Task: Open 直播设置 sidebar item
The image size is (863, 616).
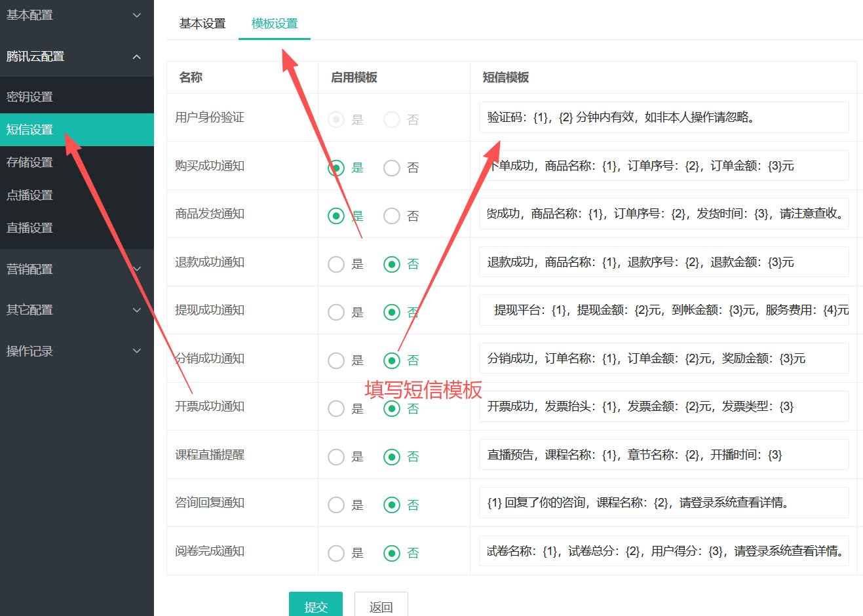Action: [77, 228]
